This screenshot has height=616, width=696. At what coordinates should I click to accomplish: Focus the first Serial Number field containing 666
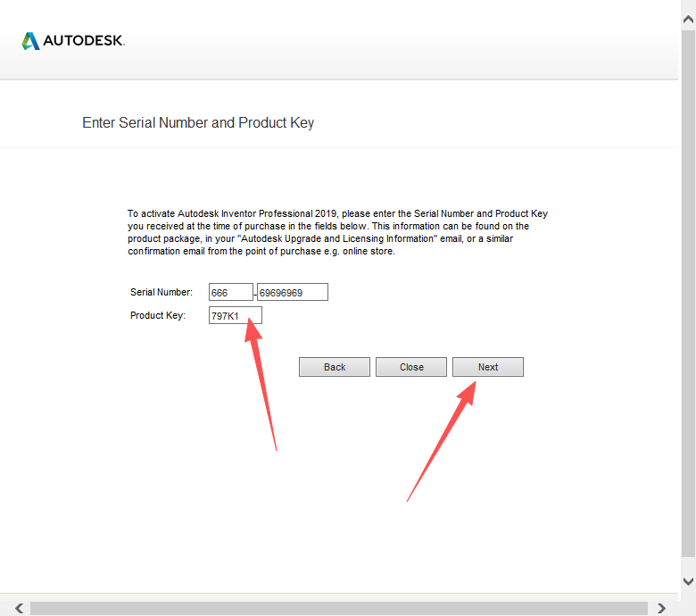coord(231,292)
